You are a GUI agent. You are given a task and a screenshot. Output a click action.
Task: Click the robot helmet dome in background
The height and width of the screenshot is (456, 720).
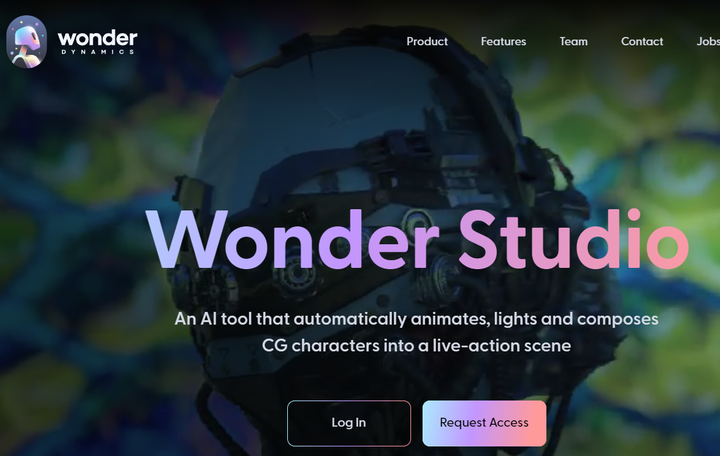(x=321, y=101)
